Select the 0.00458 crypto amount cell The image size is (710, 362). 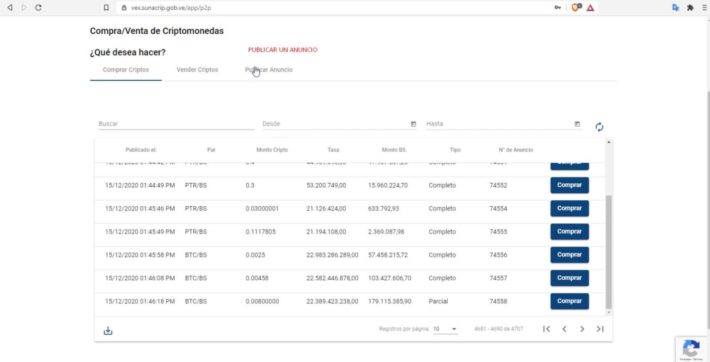click(257, 278)
